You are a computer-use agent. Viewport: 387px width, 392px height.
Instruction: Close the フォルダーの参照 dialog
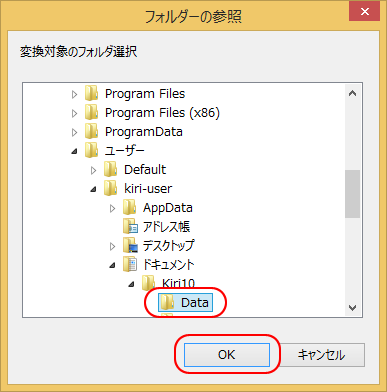[365, 11]
